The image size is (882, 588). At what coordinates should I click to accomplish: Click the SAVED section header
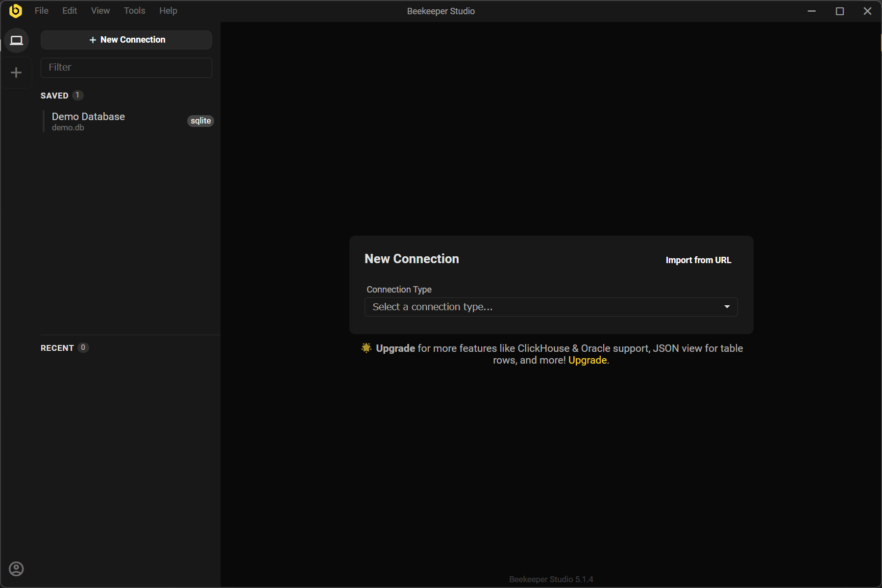(x=54, y=96)
